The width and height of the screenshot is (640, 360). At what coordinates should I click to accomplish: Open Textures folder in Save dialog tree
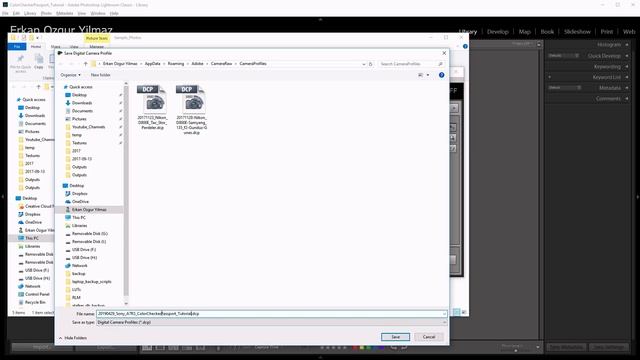(79, 143)
